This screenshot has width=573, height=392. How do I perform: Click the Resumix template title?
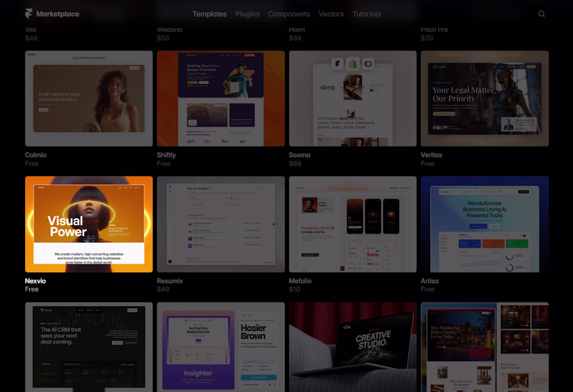click(x=170, y=281)
